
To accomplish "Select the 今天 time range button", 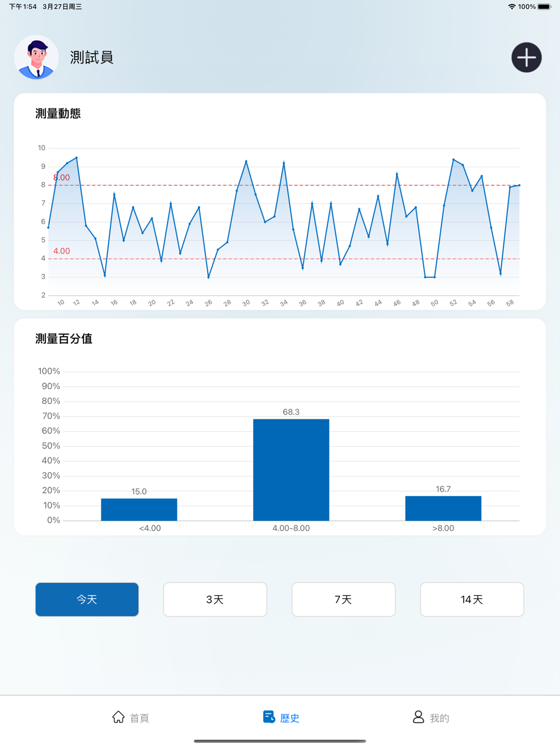I will point(87,599).
